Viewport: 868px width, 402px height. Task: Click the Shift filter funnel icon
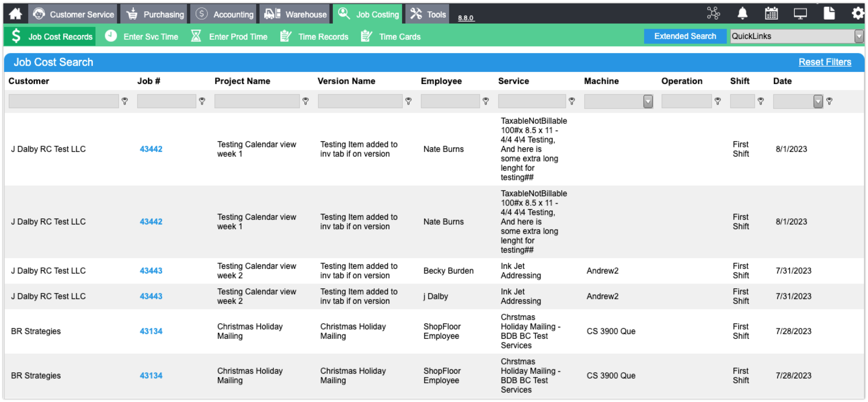761,101
